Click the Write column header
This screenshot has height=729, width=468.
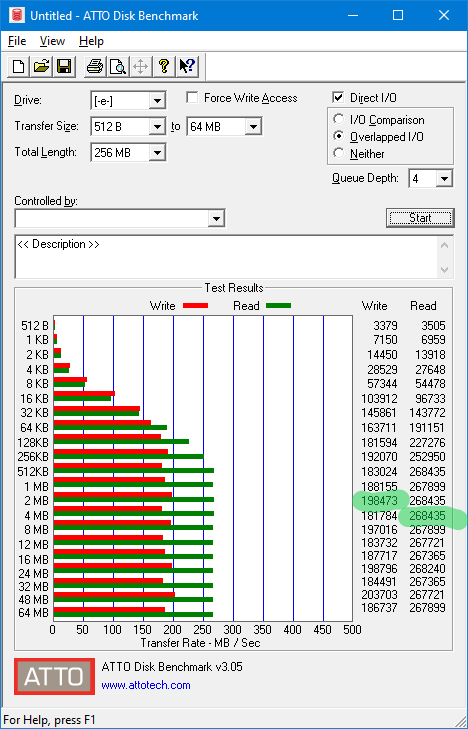pyautogui.click(x=375, y=306)
